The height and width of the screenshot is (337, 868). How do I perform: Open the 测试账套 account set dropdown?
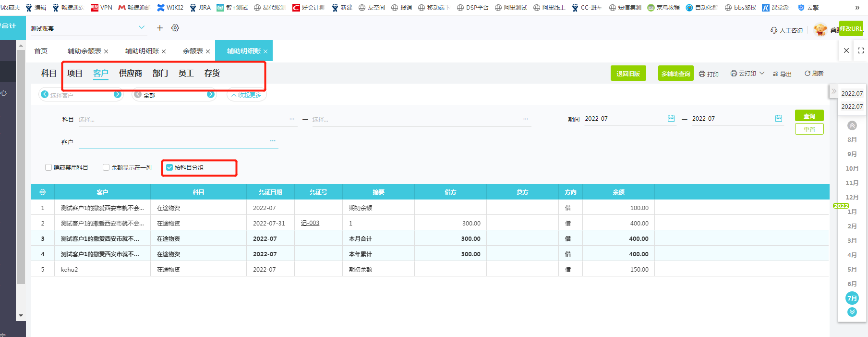pyautogui.click(x=142, y=27)
